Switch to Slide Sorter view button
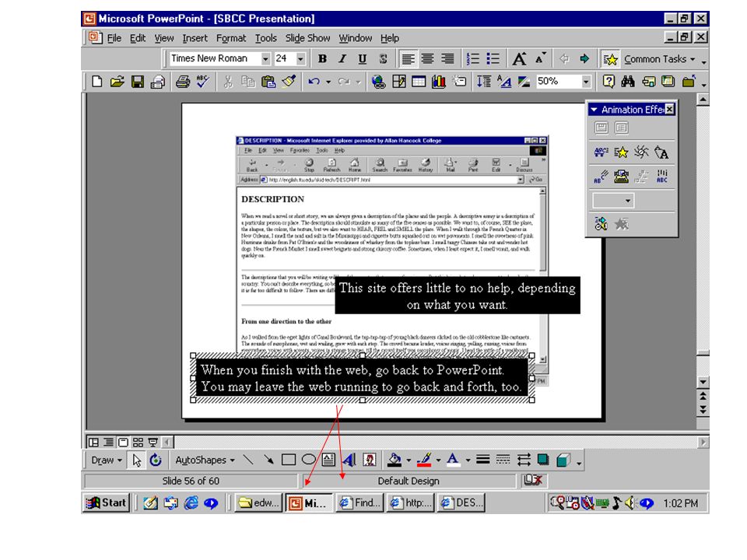The image size is (747, 560). (138, 443)
